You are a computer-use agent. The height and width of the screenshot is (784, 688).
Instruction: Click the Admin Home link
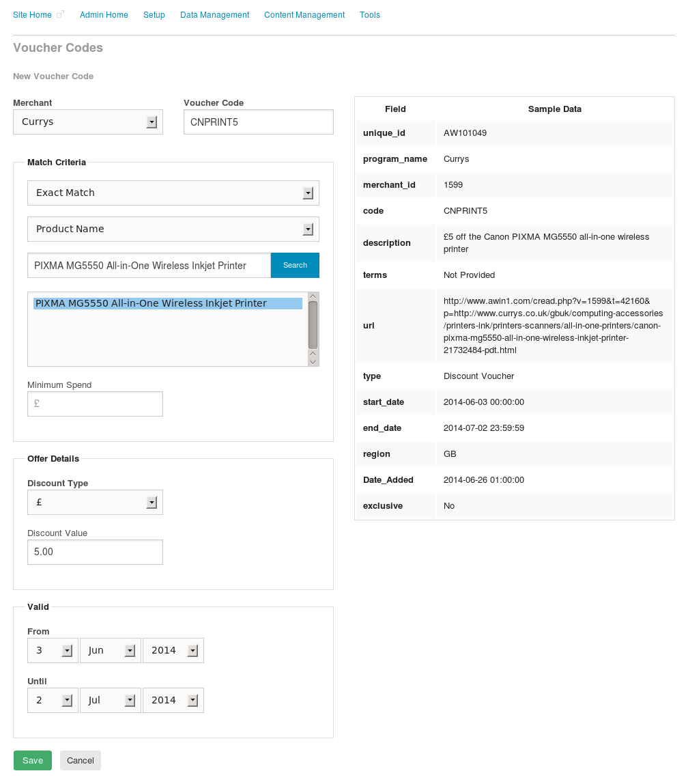(104, 15)
